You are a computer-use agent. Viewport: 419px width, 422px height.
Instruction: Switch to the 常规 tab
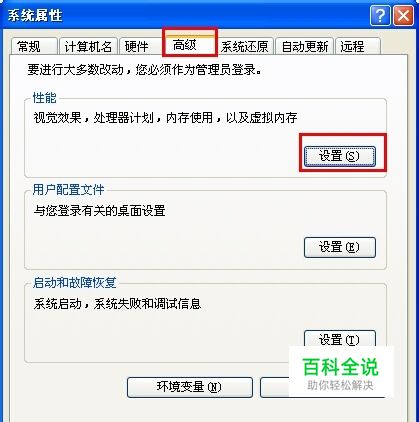34,46
